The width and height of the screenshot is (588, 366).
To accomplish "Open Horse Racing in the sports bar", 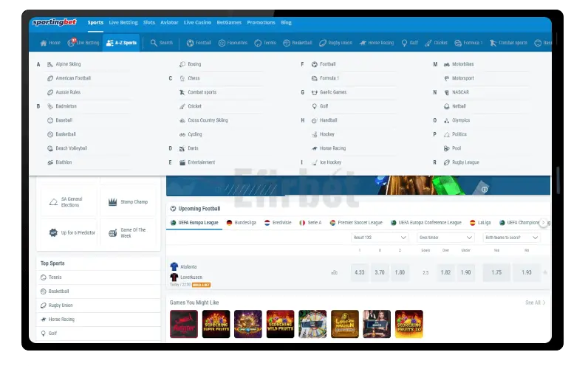I will pos(377,43).
